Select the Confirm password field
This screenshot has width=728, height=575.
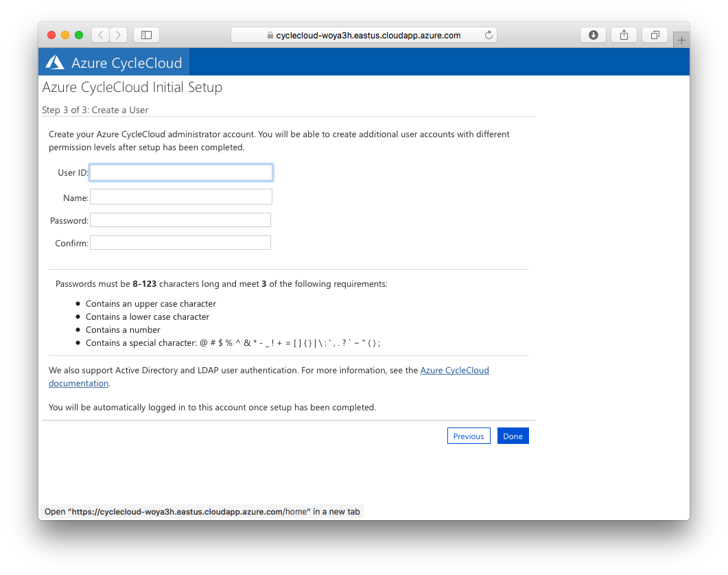click(x=180, y=242)
